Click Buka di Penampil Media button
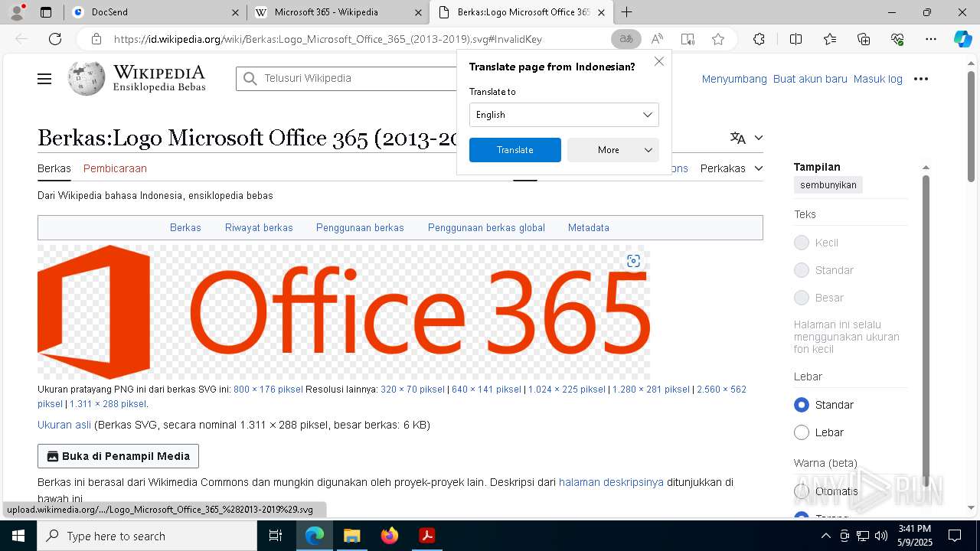The width and height of the screenshot is (980, 551). click(x=118, y=456)
